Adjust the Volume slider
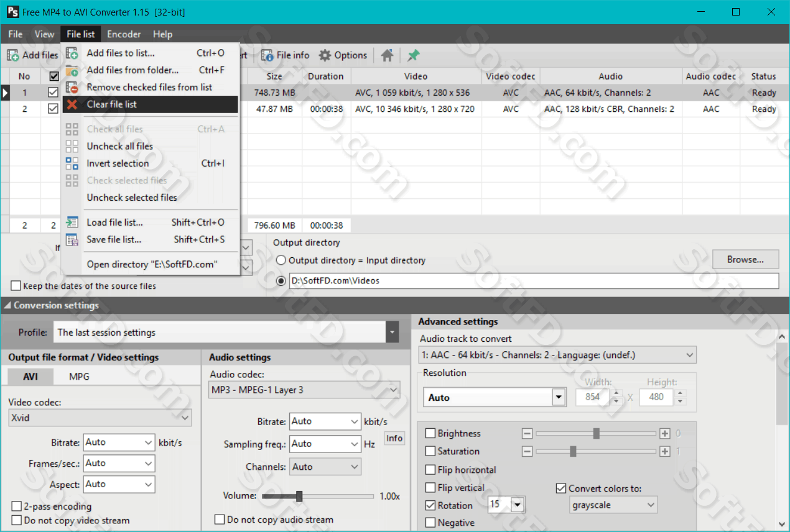 (299, 496)
